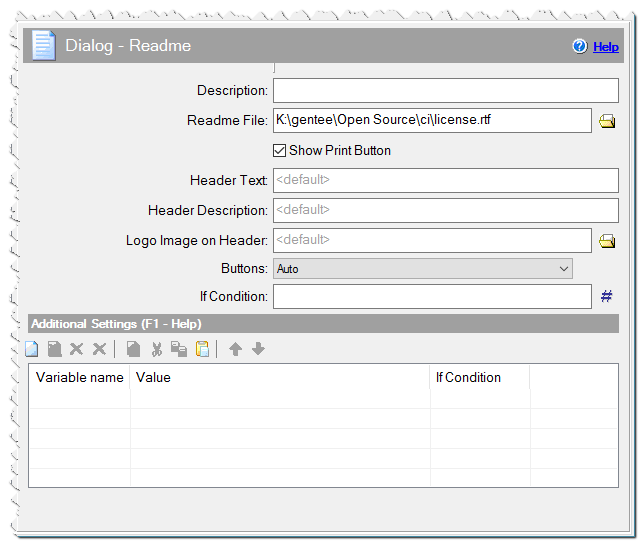Click the Cut scissors icon
This screenshot has width=639, height=541.
(x=156, y=349)
